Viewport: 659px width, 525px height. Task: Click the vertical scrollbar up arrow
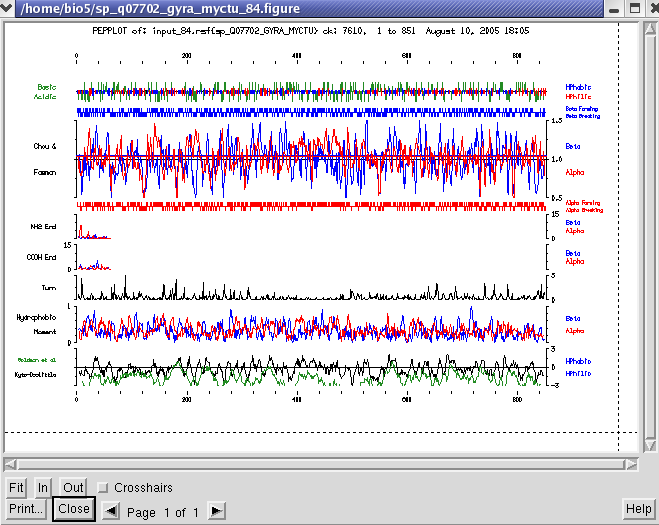(648, 27)
